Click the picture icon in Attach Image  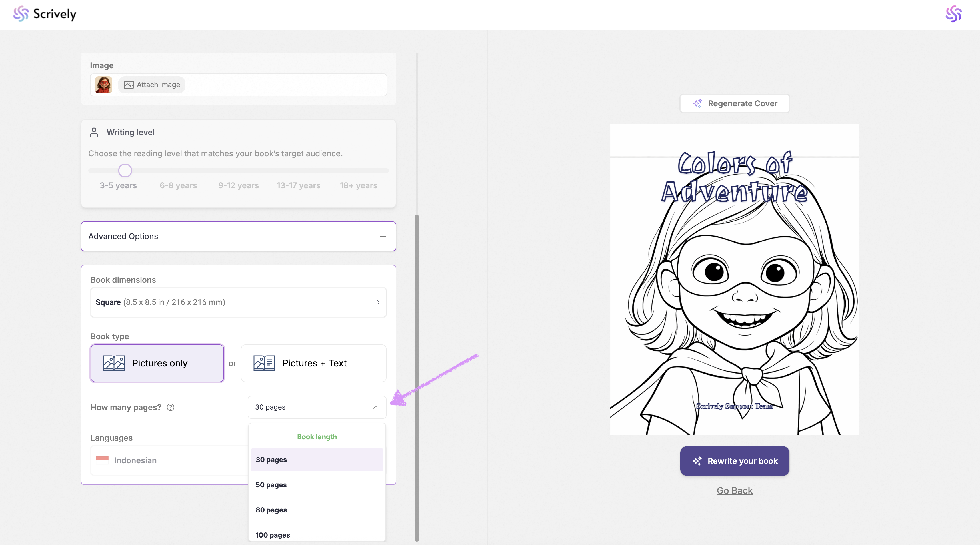129,85
